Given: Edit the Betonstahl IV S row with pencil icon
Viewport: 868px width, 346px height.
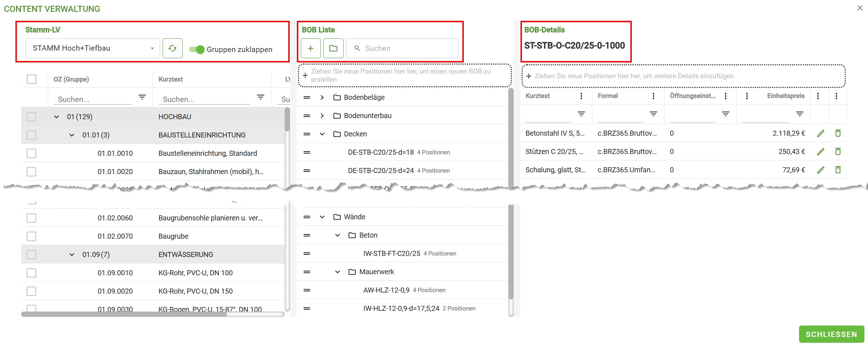Looking at the screenshot, I should coord(820,134).
